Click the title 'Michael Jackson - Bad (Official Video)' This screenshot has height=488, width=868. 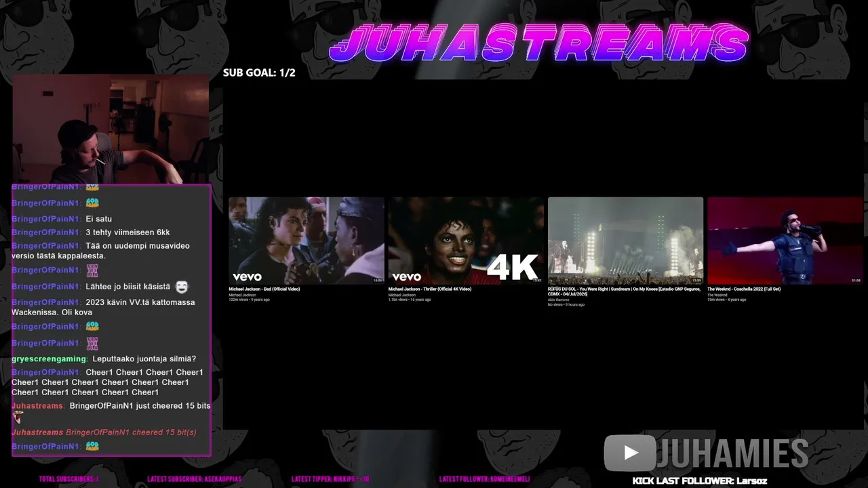coord(264,289)
